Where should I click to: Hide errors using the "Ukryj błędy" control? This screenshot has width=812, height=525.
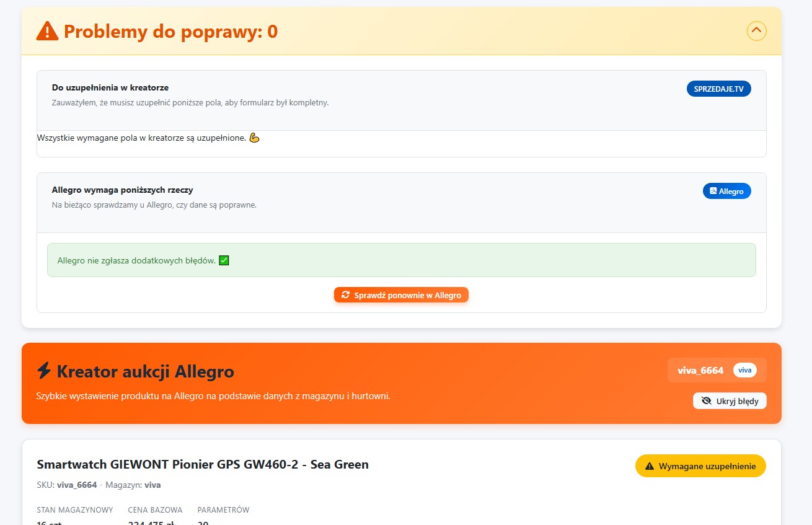pos(730,400)
